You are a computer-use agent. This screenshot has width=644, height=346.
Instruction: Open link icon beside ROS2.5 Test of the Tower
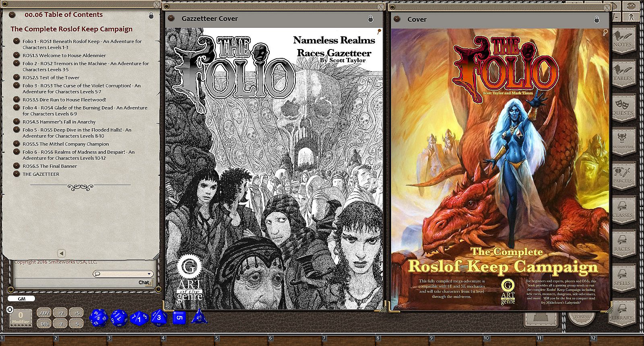17,77
